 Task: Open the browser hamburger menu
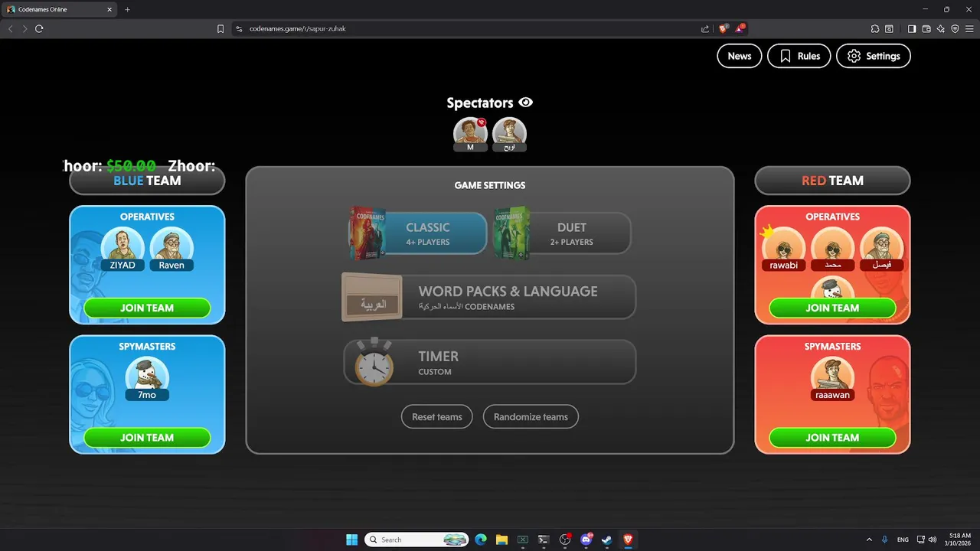point(969,28)
